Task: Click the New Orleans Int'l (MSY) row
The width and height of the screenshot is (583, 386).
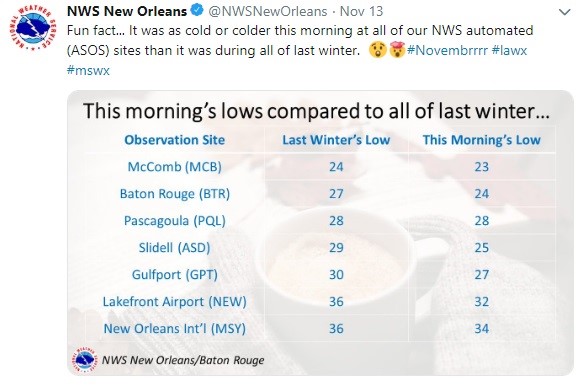Action: (x=320, y=329)
